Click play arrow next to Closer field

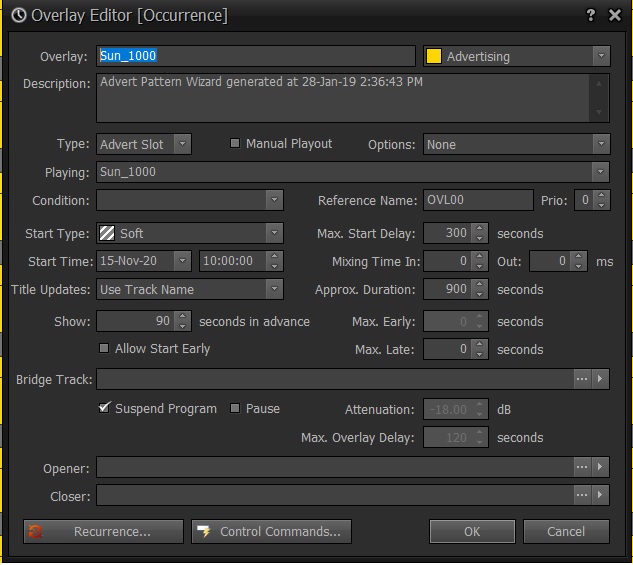[600, 495]
